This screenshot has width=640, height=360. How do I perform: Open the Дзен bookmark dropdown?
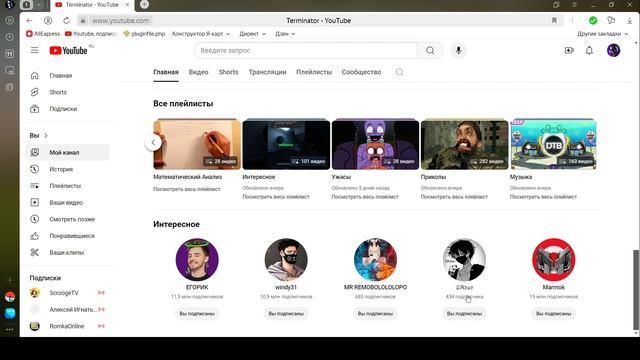(x=285, y=34)
